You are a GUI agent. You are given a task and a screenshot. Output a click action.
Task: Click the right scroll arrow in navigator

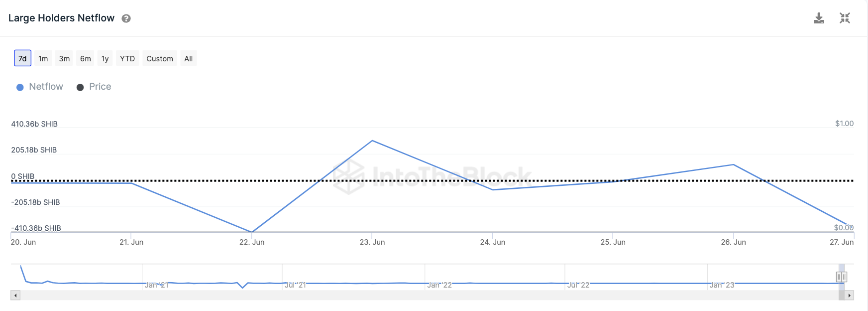849,296
